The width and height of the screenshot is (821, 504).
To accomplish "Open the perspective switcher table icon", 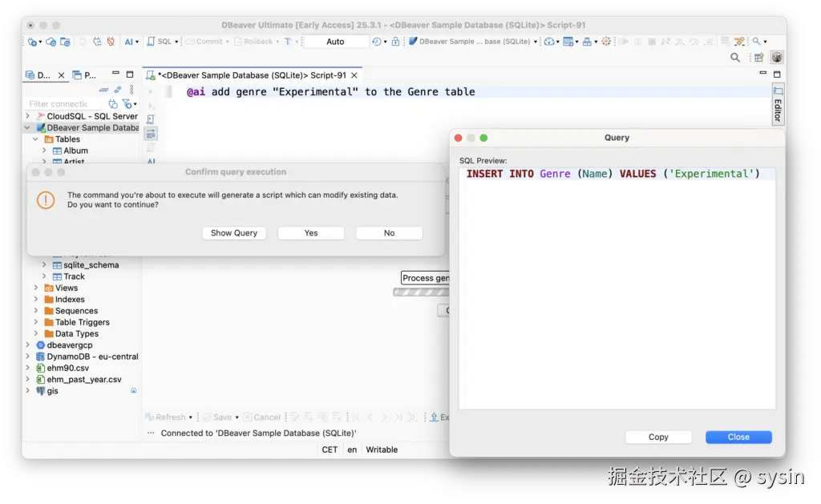I will (x=758, y=58).
